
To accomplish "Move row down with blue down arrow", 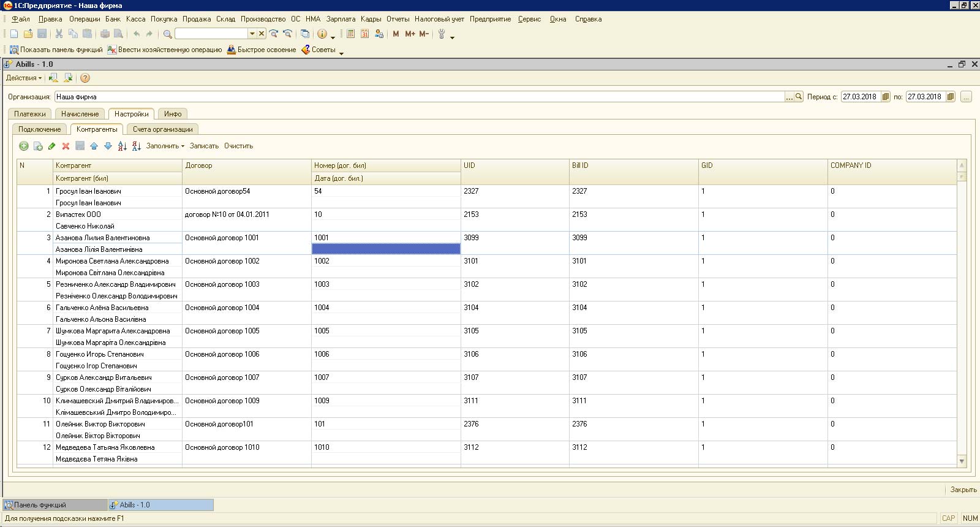I will (x=108, y=146).
